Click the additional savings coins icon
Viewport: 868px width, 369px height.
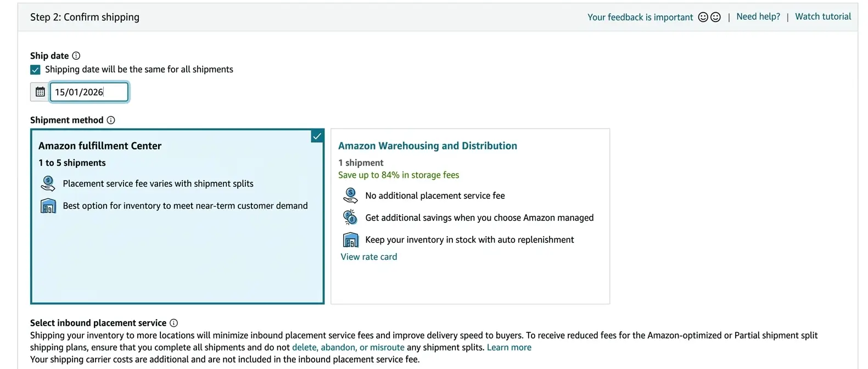(350, 217)
